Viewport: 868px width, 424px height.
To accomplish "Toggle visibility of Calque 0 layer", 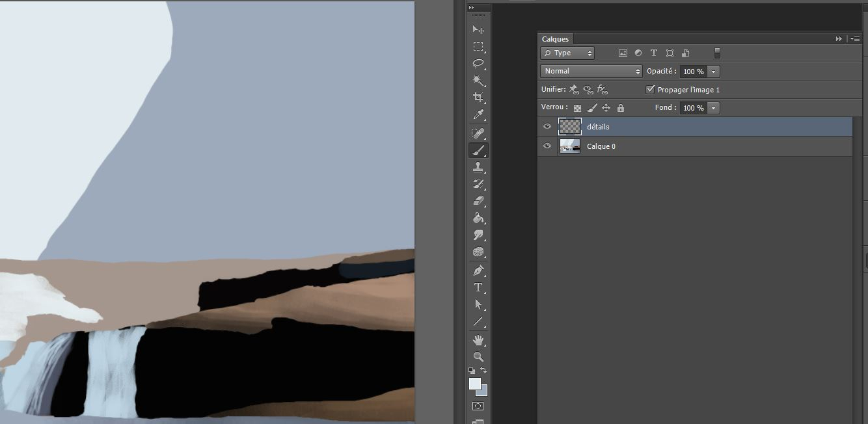I will point(547,146).
